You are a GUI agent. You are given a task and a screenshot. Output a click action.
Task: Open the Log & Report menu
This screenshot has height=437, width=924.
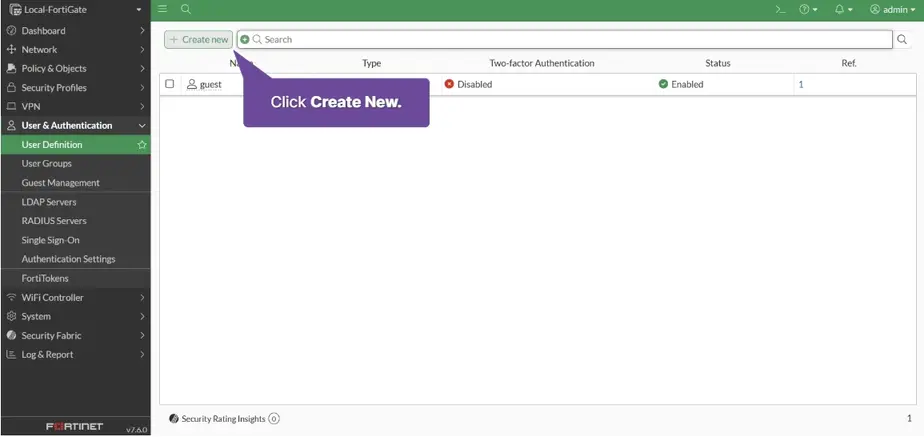tap(75, 355)
